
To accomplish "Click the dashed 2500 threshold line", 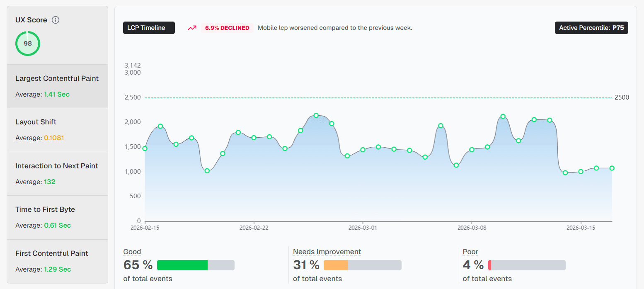I will [373, 97].
